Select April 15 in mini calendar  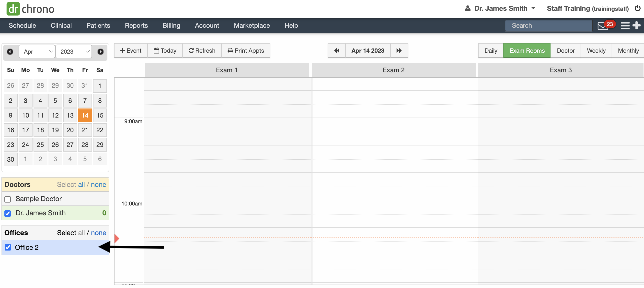(x=100, y=115)
